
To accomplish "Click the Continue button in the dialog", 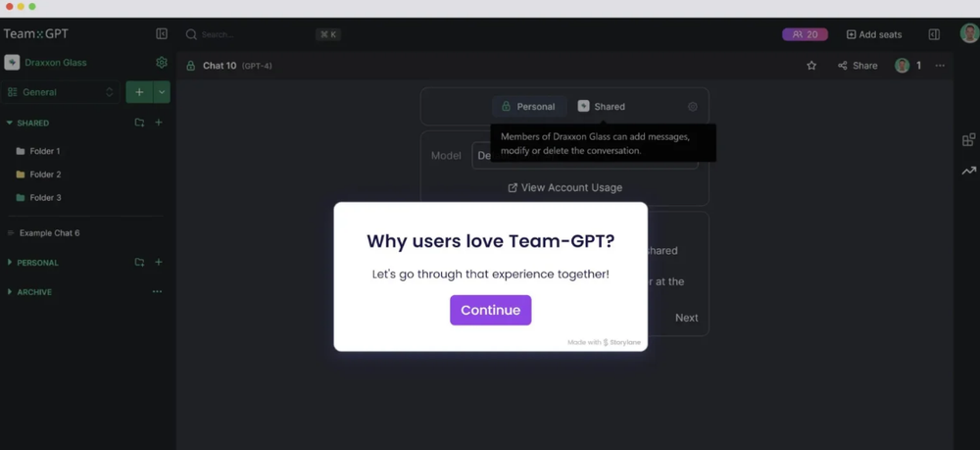I will pos(490,310).
